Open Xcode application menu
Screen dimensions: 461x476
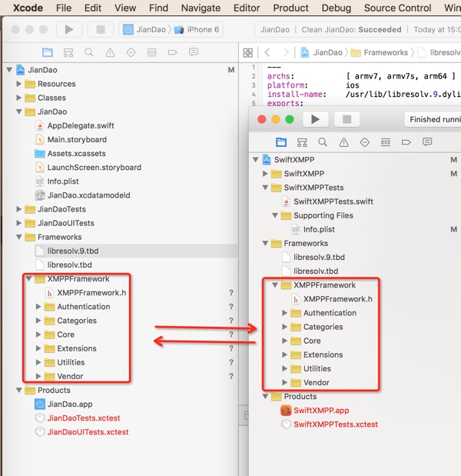click(28, 8)
